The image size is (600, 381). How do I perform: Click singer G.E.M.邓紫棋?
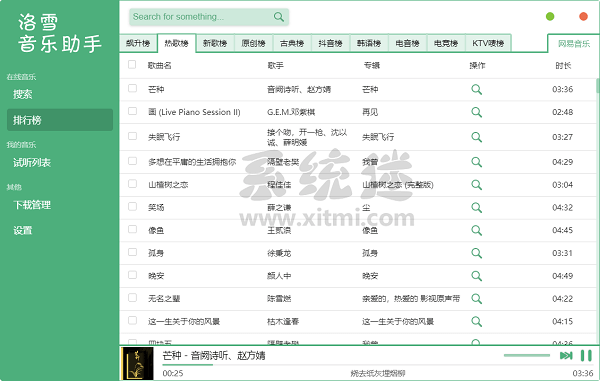[x=291, y=112]
